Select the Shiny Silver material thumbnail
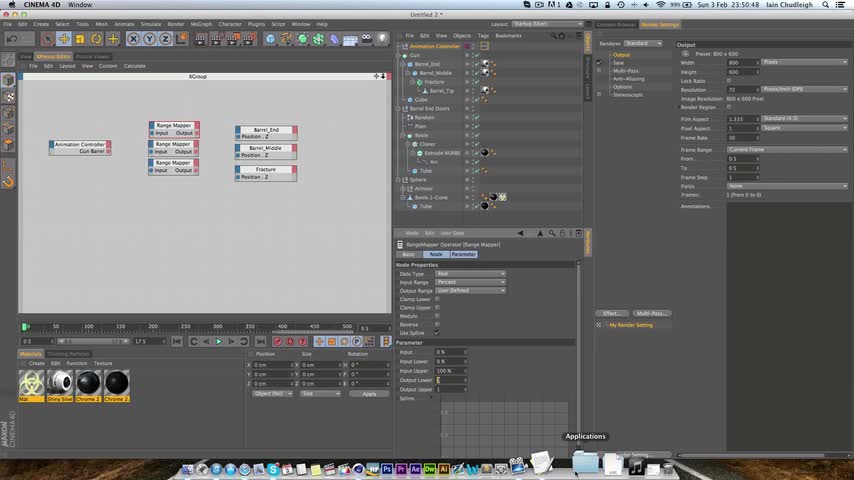The width and height of the screenshot is (854, 480). [x=60, y=386]
